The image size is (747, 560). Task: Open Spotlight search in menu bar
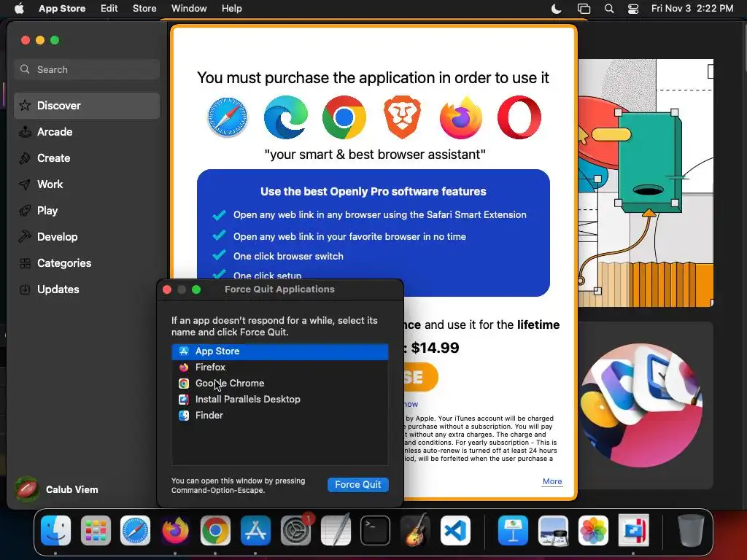(609, 9)
